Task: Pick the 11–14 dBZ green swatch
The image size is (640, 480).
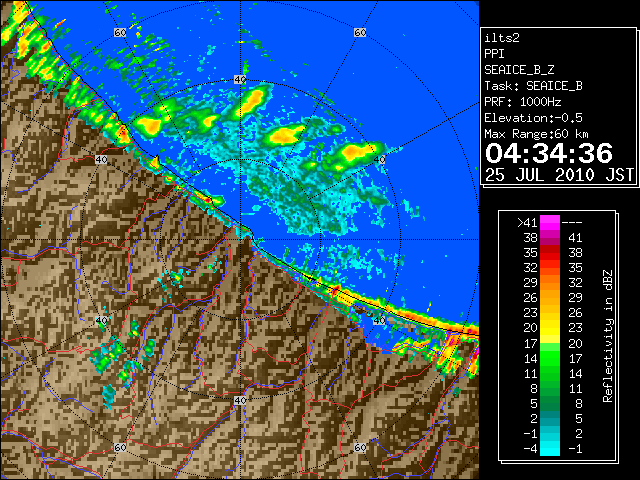Action: (550, 373)
